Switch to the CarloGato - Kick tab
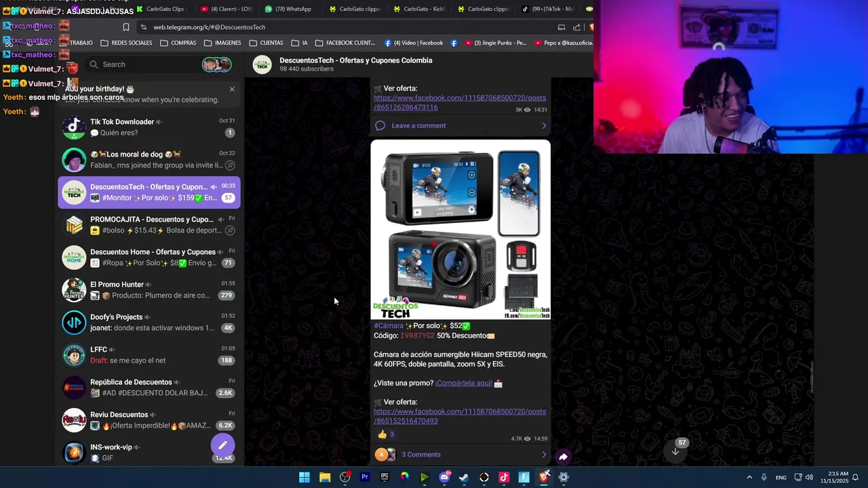 coord(418,9)
